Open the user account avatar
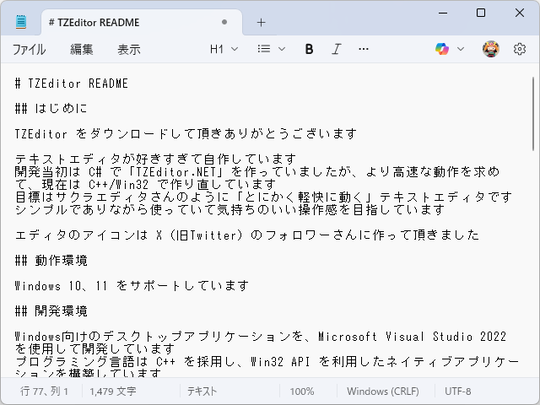 [491, 49]
